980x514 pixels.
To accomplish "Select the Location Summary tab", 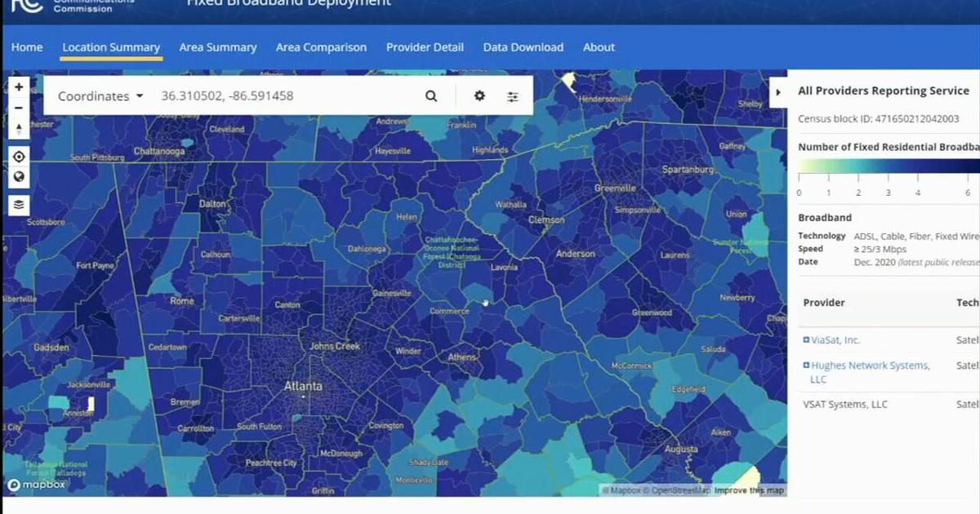I will coord(111,47).
